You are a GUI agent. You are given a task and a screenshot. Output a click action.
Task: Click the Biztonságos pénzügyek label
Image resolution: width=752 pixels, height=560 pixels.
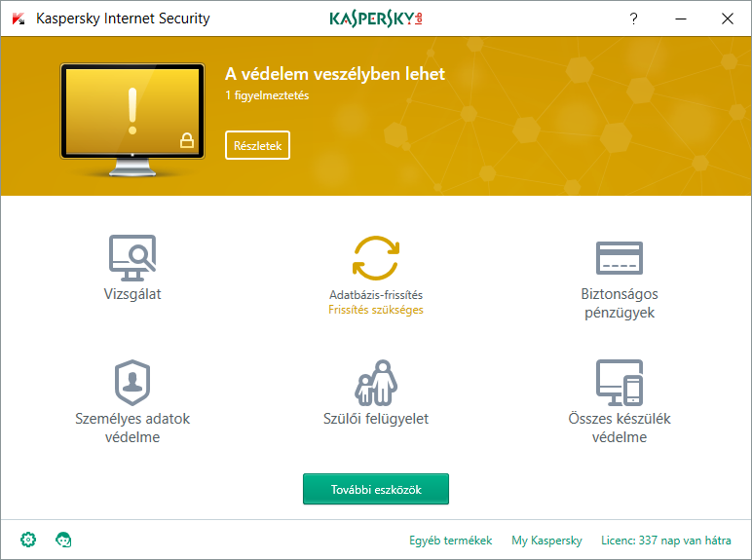pyautogui.click(x=620, y=303)
